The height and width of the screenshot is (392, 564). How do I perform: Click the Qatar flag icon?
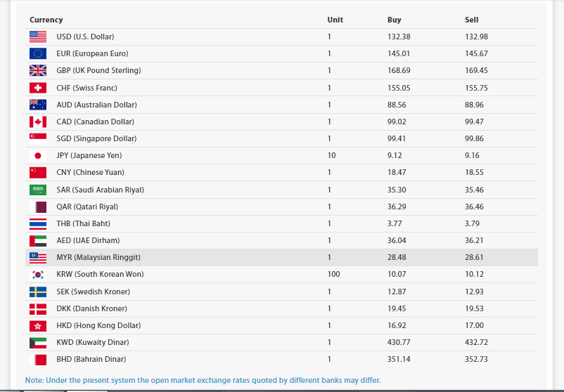(38, 207)
